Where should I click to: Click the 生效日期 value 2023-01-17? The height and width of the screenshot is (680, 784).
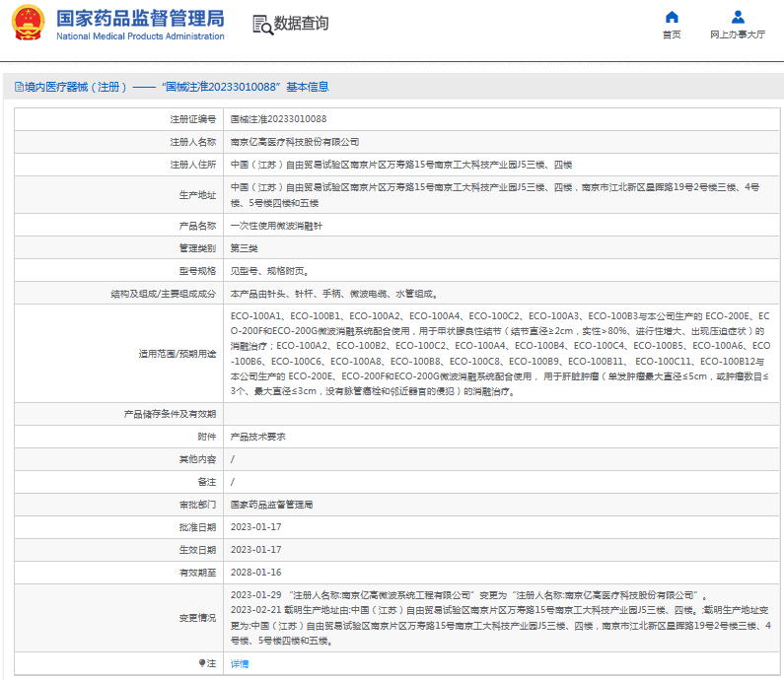(x=256, y=550)
